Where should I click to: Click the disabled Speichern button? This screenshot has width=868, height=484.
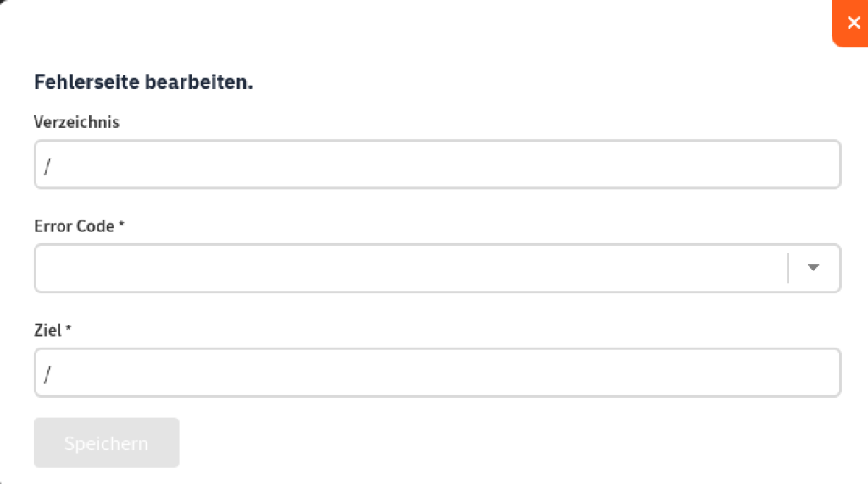(x=106, y=442)
